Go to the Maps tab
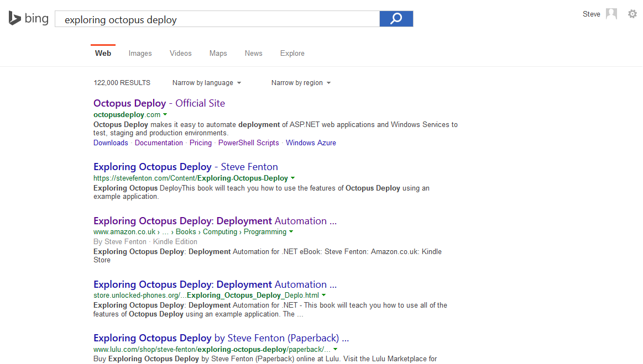Image resolution: width=643 pixels, height=364 pixels. (x=218, y=54)
